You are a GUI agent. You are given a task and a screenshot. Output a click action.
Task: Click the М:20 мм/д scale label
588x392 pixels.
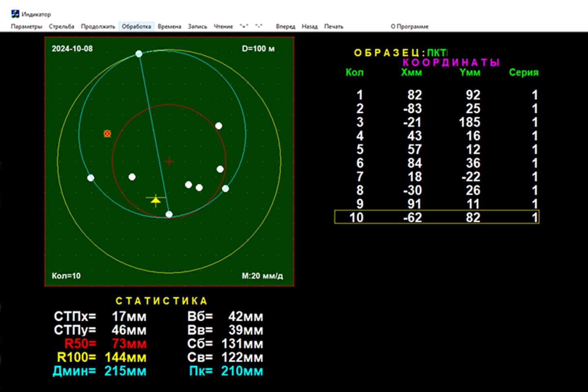click(262, 276)
